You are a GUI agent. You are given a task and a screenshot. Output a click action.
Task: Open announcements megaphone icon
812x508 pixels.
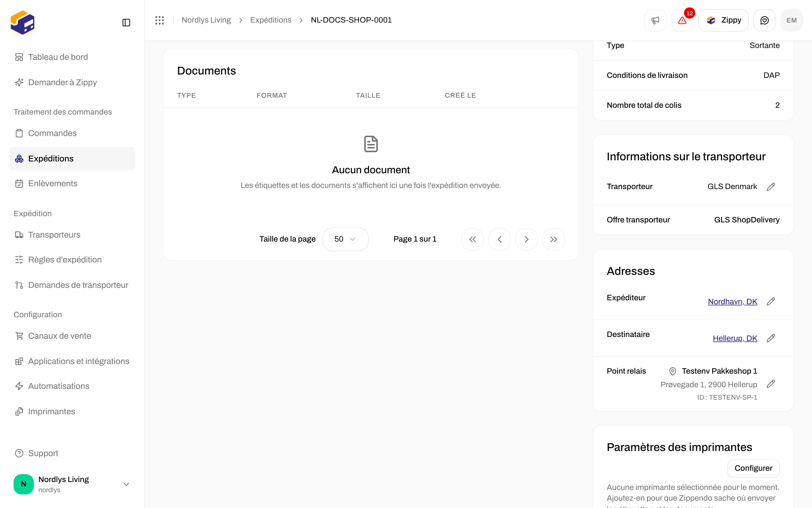pyautogui.click(x=655, y=20)
